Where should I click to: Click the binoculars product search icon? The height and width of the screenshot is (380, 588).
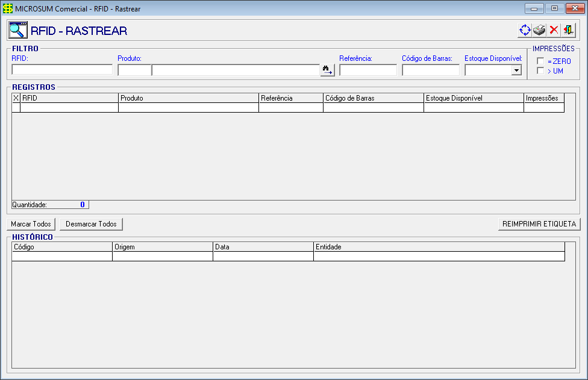pos(327,70)
